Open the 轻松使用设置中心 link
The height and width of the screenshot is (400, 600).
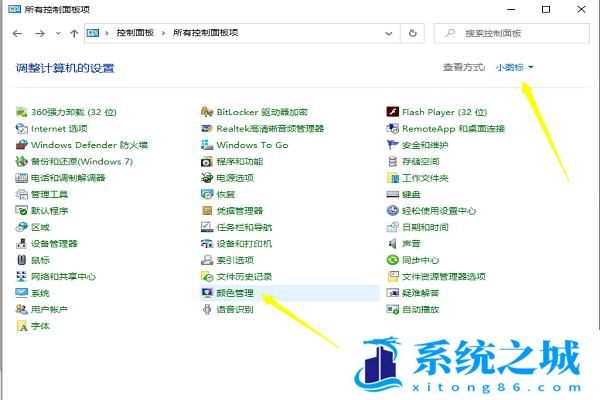439,211
